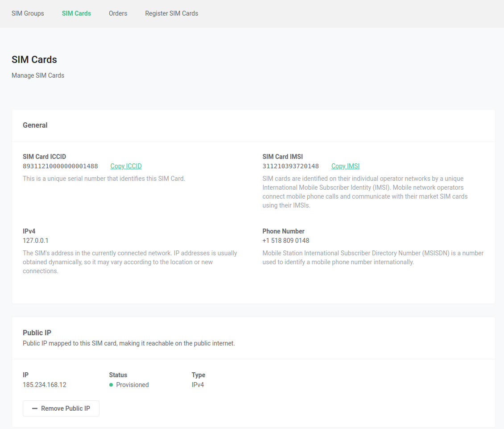This screenshot has height=429, width=504.
Task: Switch to the SIM Cards tab
Action: click(x=76, y=13)
